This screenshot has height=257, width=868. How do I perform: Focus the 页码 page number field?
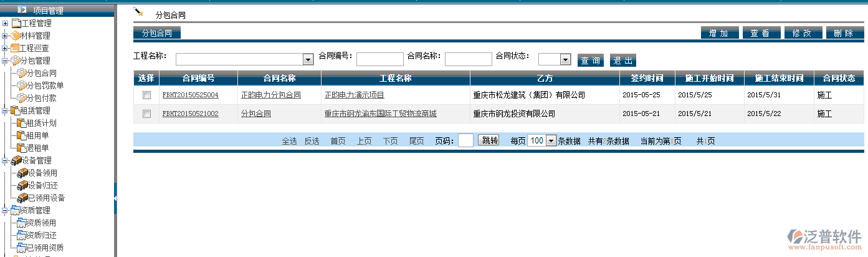click(465, 140)
